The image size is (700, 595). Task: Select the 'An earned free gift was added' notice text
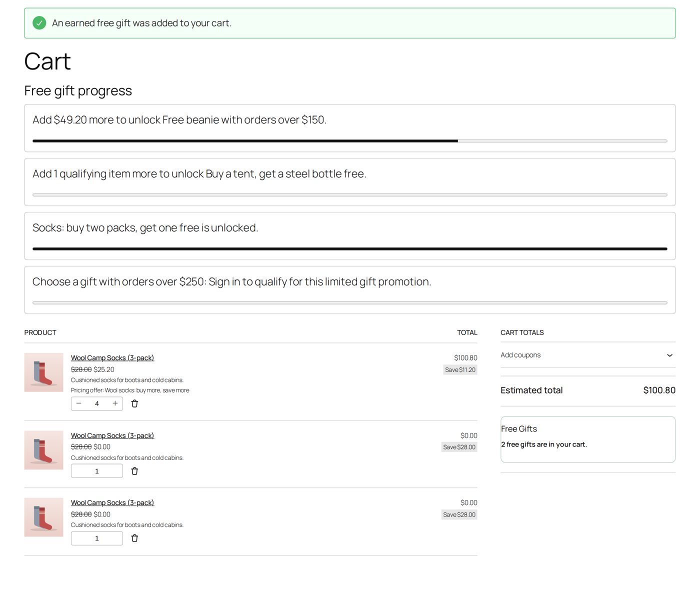tap(141, 23)
